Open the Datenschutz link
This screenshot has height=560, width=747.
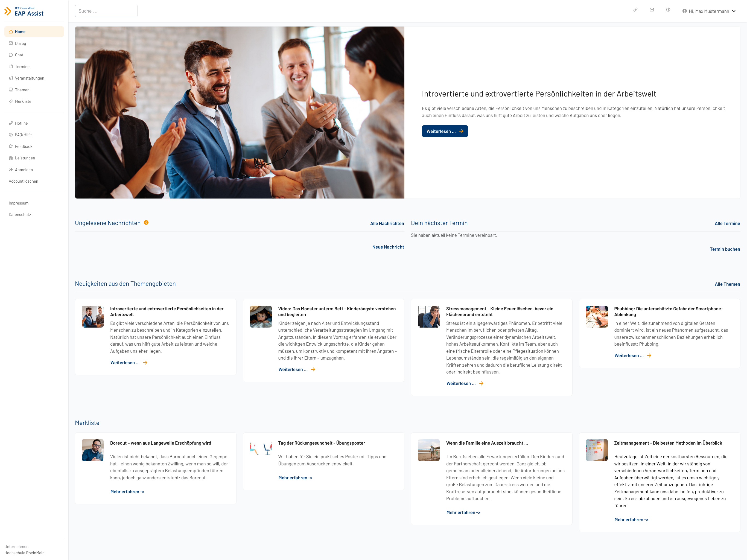(x=20, y=214)
